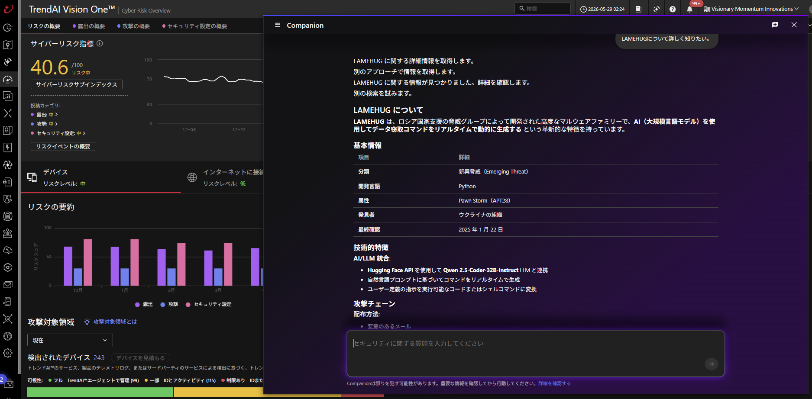Open the cloud icon in left sidebar
Viewport: 812px width, 399px height.
tap(7, 250)
